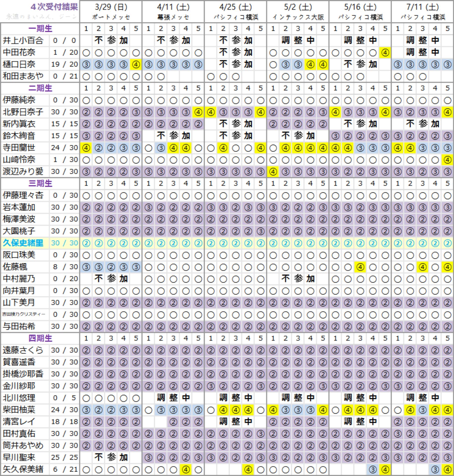
Task: Expand the 一期生 section header
Action: [40, 29]
